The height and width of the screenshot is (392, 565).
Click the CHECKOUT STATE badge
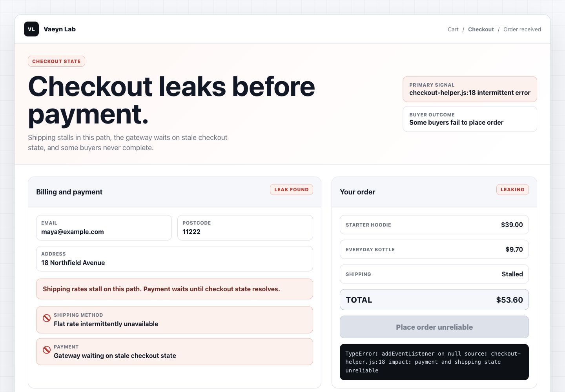pos(56,61)
